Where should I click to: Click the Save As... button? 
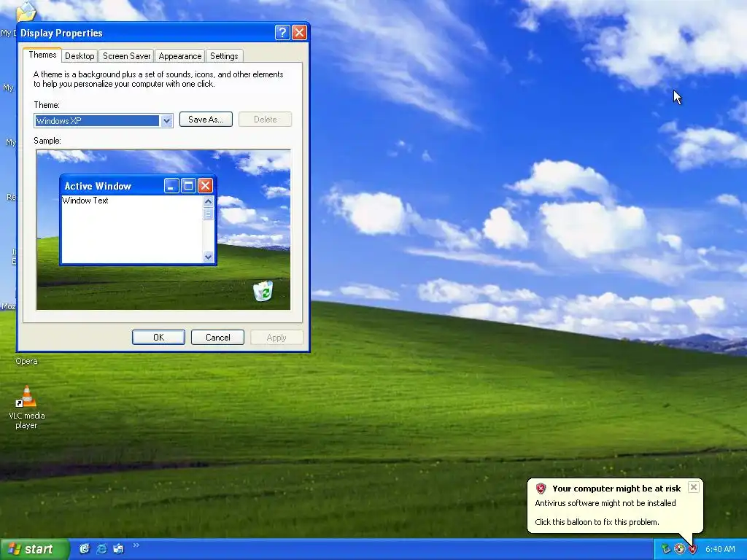(206, 120)
